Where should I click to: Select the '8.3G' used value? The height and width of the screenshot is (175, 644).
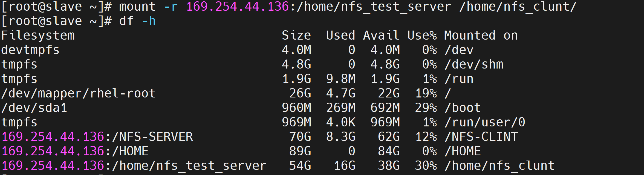tap(341, 137)
